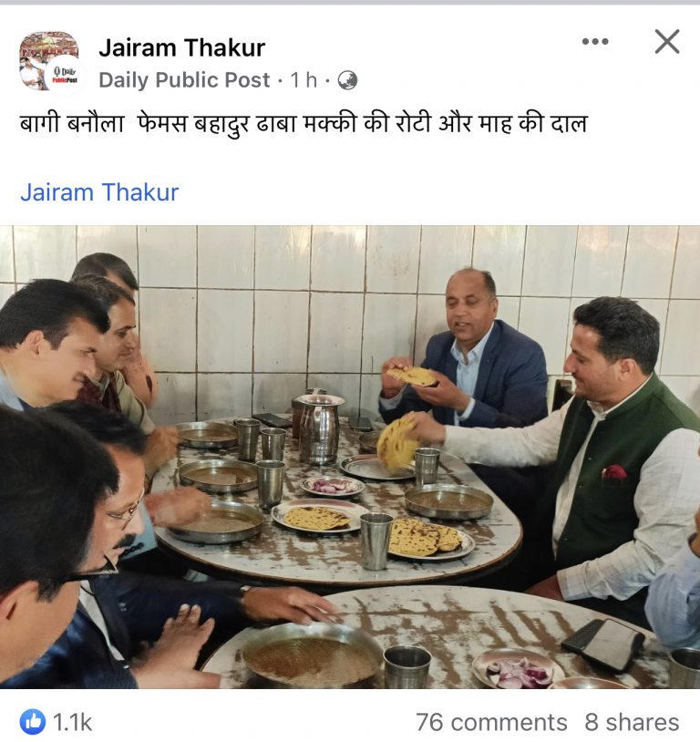Open the blue Jairam Thakur tagged link

tap(99, 192)
